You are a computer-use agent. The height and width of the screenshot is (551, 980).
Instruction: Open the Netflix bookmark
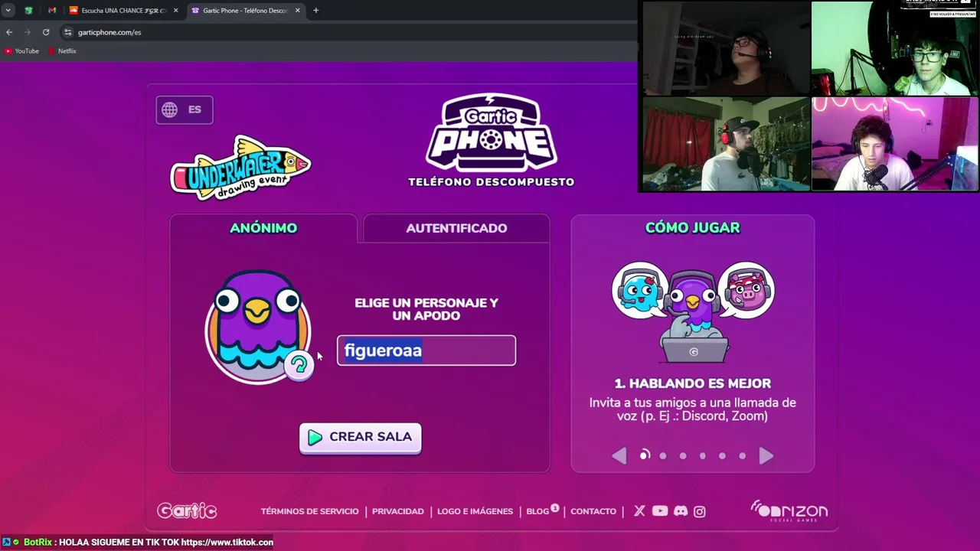pos(63,51)
